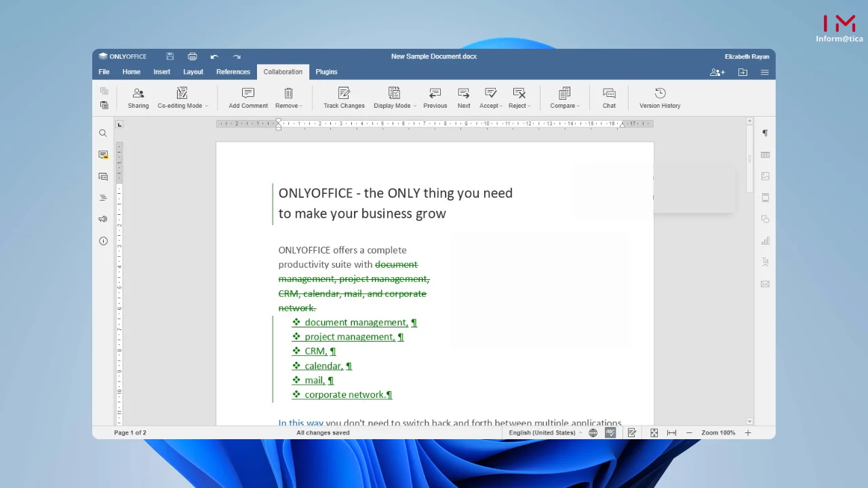The height and width of the screenshot is (488, 868).
Task: Click the document heading text 'ONLYOFFICE - the ONLY'
Action: click(349, 193)
